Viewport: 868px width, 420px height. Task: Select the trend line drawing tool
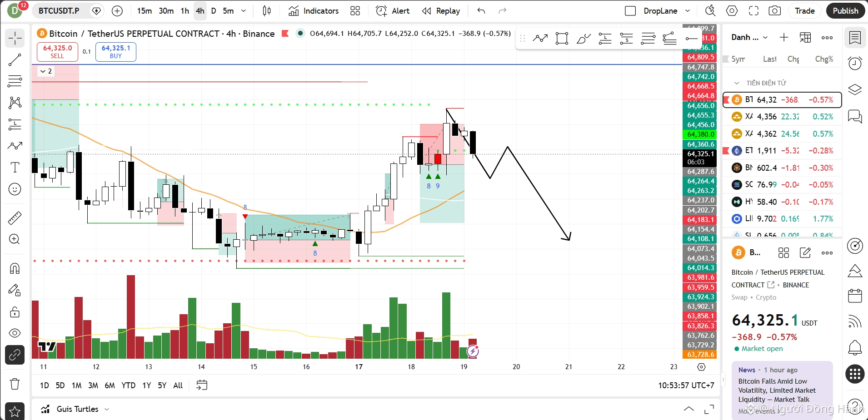click(x=15, y=59)
